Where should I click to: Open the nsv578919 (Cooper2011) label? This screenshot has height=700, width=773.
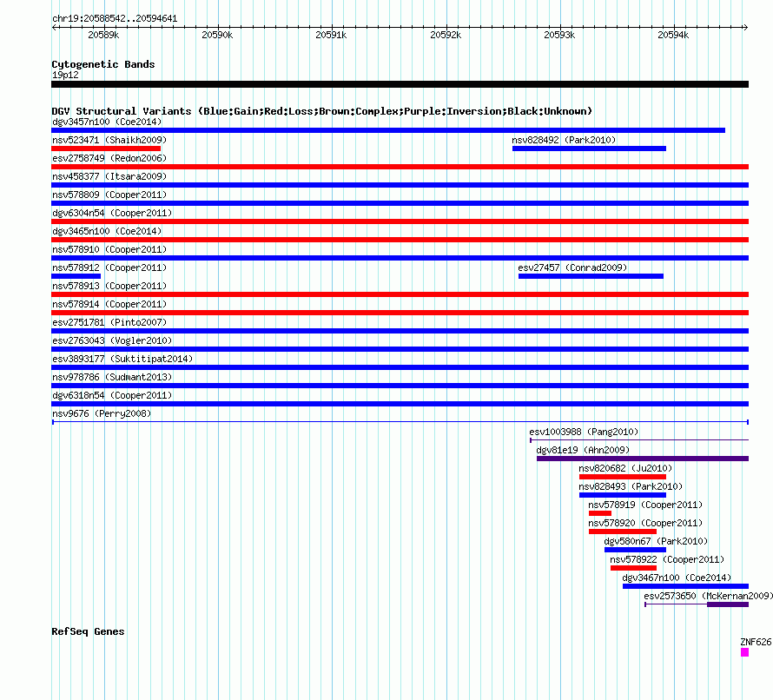tap(645, 505)
